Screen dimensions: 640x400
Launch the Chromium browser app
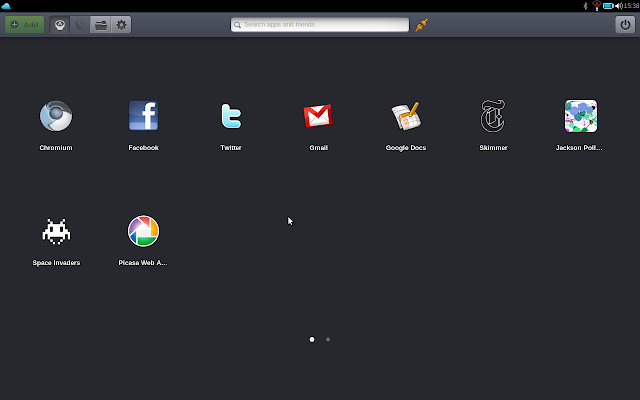(x=56, y=116)
